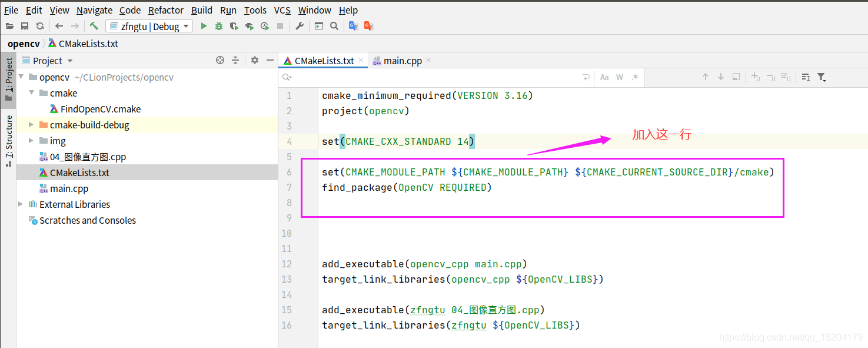Hide the Project panel with the minus icon
Image resolution: width=868 pixels, height=348 pixels.
click(270, 60)
